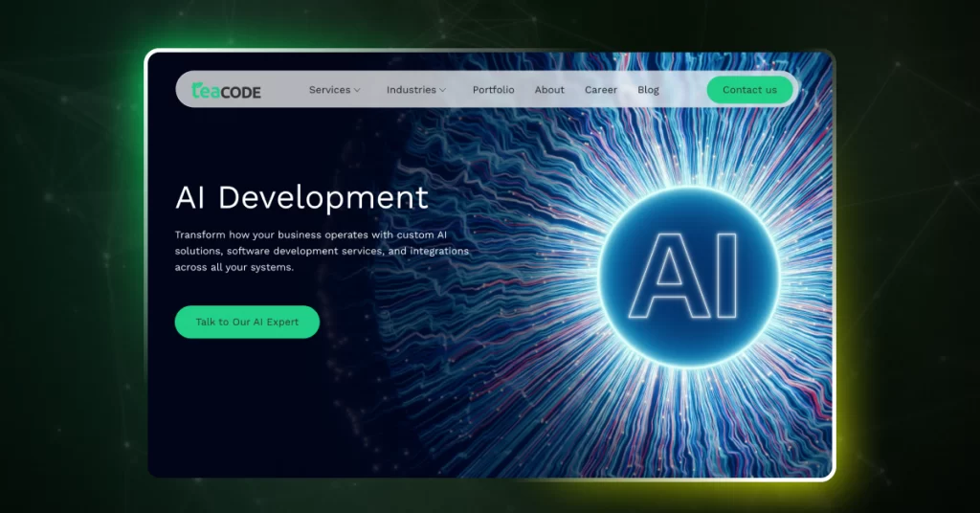
Task: Expand the Services dropdown chevron
Action: [357, 90]
